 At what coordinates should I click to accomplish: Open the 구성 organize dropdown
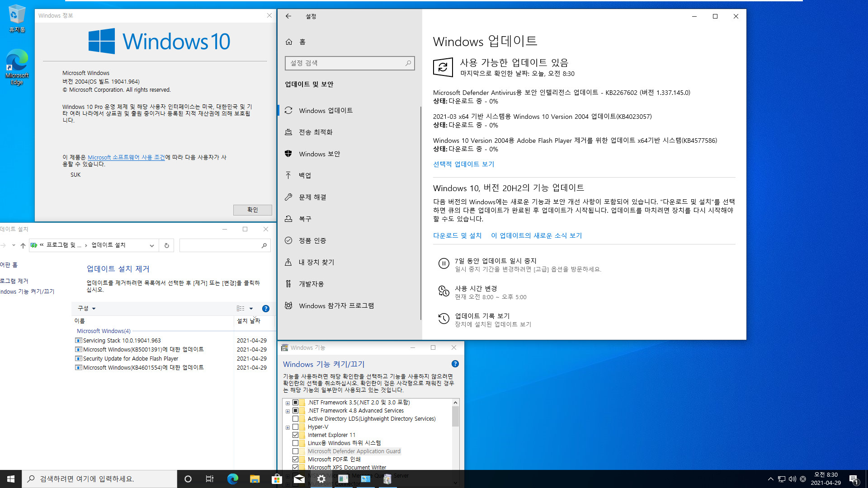(x=86, y=308)
